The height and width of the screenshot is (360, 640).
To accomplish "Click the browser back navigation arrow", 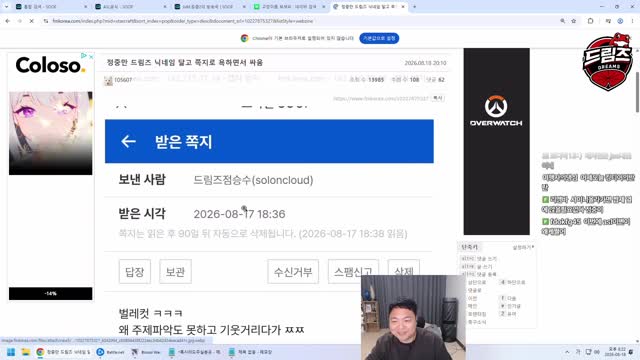I will tap(8, 21).
